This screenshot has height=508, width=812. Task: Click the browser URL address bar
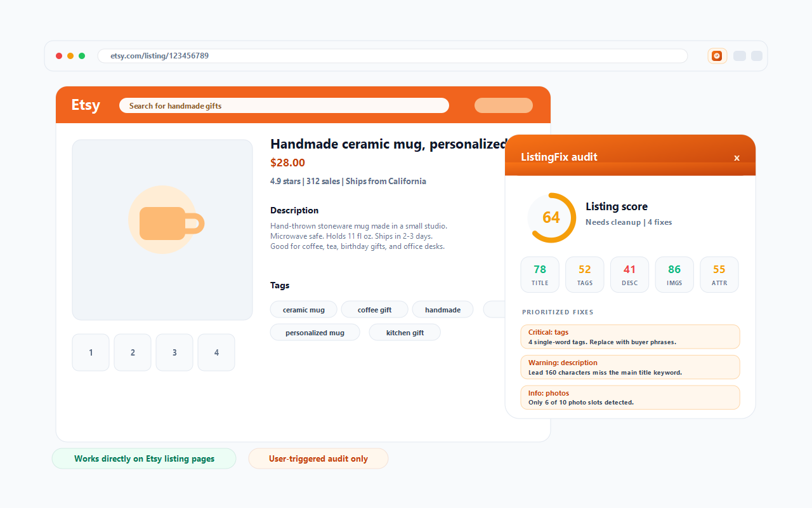393,56
